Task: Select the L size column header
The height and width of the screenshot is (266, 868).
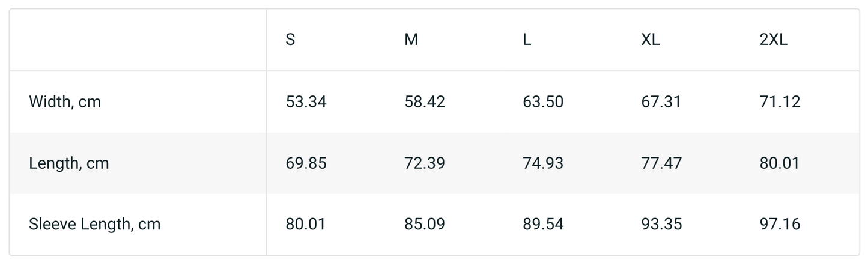Action: 527,40
